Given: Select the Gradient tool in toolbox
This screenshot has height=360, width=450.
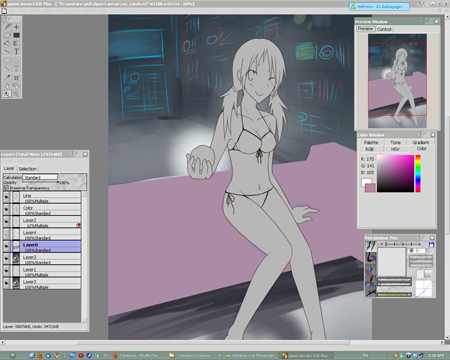Looking at the screenshot, I should 16,43.
